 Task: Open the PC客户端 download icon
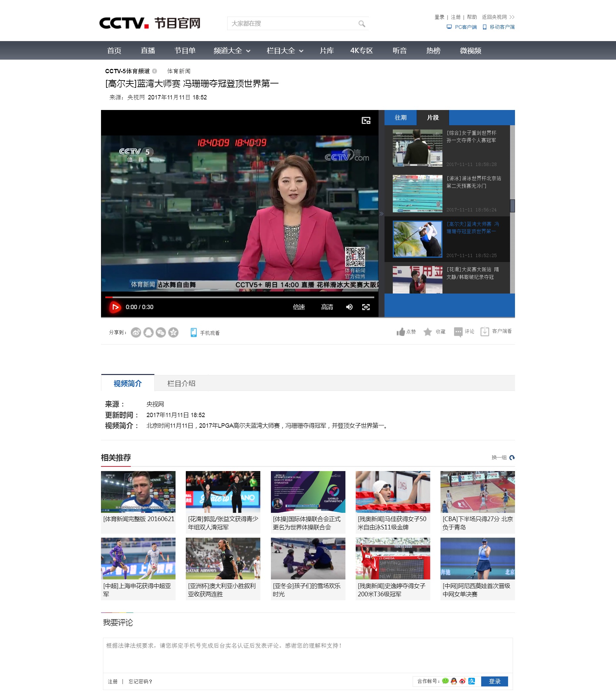pos(449,27)
